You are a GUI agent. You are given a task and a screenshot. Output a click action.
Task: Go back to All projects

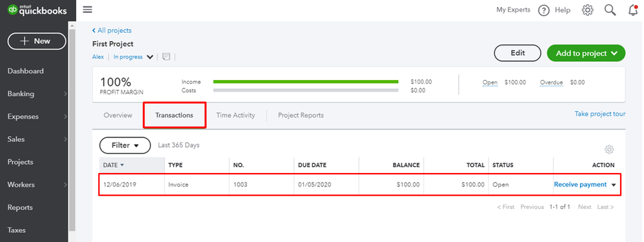112,30
